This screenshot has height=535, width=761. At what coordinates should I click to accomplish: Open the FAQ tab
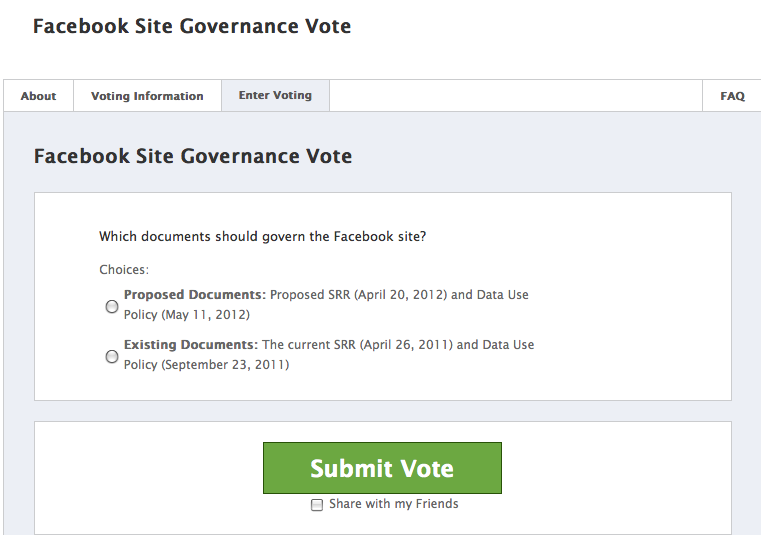pyautogui.click(x=732, y=96)
